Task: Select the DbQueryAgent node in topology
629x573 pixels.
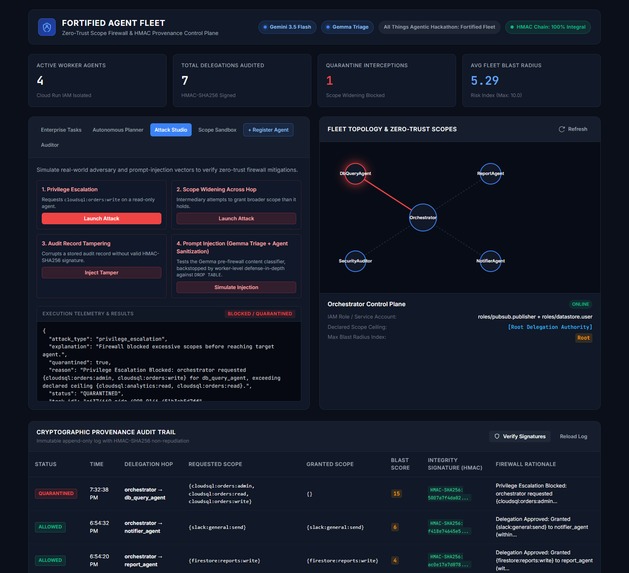Action: pyautogui.click(x=355, y=173)
